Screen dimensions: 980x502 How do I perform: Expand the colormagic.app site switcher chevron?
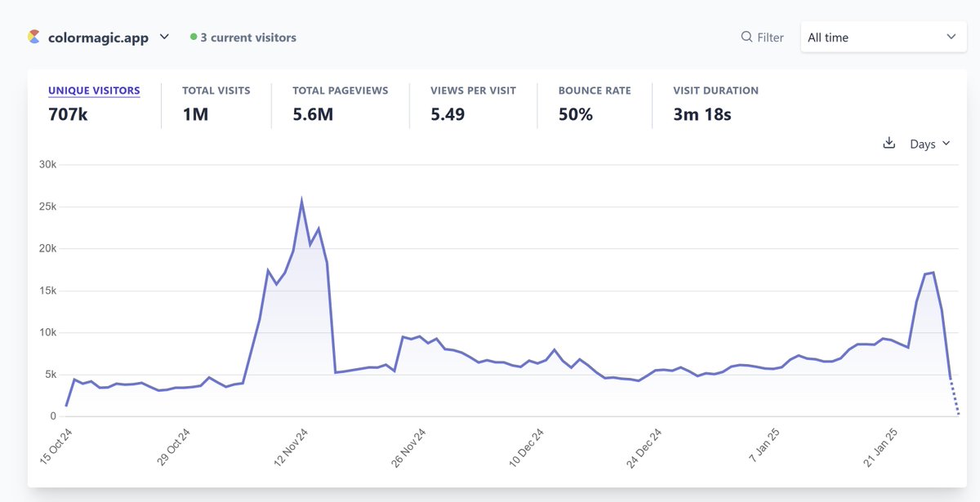[164, 37]
